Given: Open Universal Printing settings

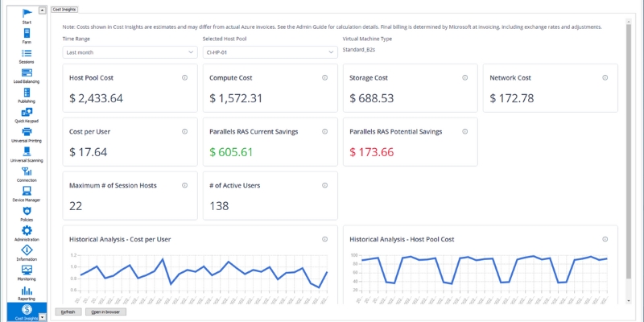Looking at the screenshot, I should pos(27,134).
